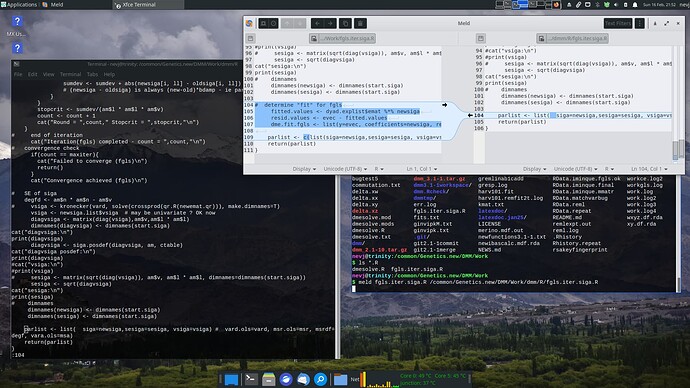This screenshot has width=690, height=388.
Task: Open the left pane R language selector
Action: 379,169
